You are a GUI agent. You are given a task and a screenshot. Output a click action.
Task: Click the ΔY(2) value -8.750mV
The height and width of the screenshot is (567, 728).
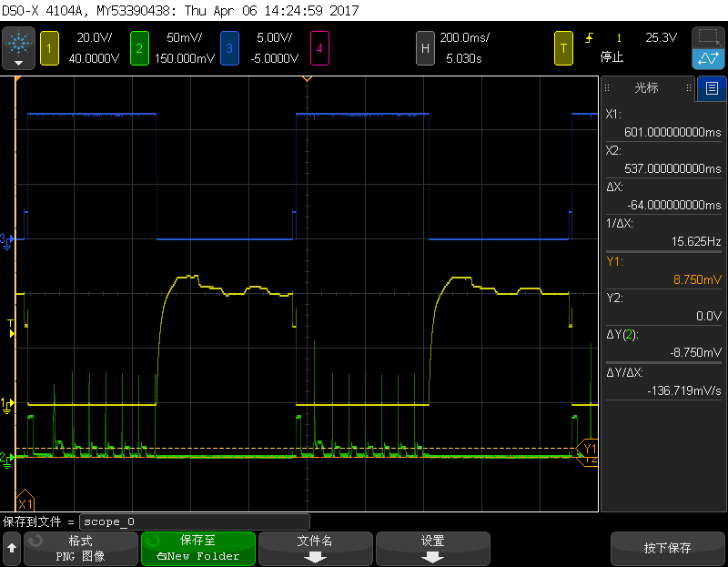coord(695,352)
